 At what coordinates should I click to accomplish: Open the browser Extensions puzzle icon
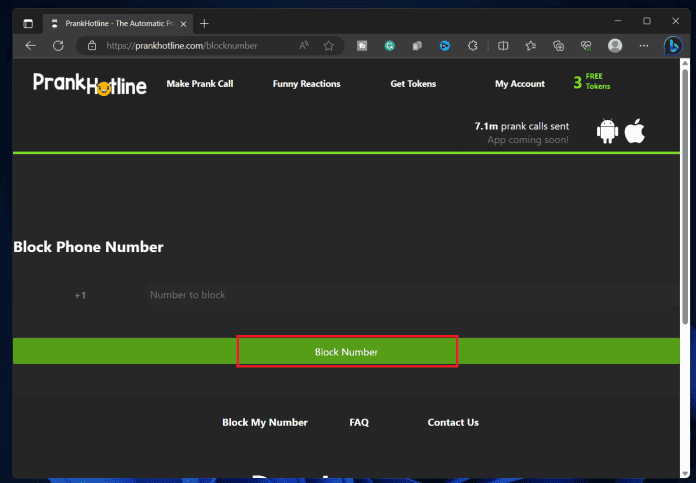474,45
